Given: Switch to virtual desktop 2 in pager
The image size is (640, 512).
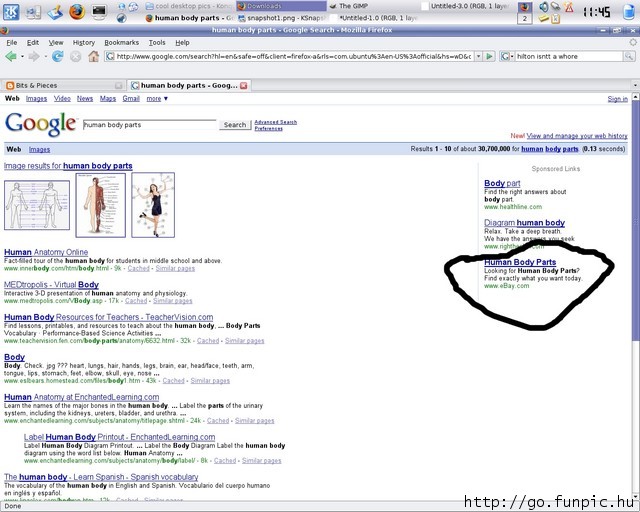Looking at the screenshot, I should point(525,18).
